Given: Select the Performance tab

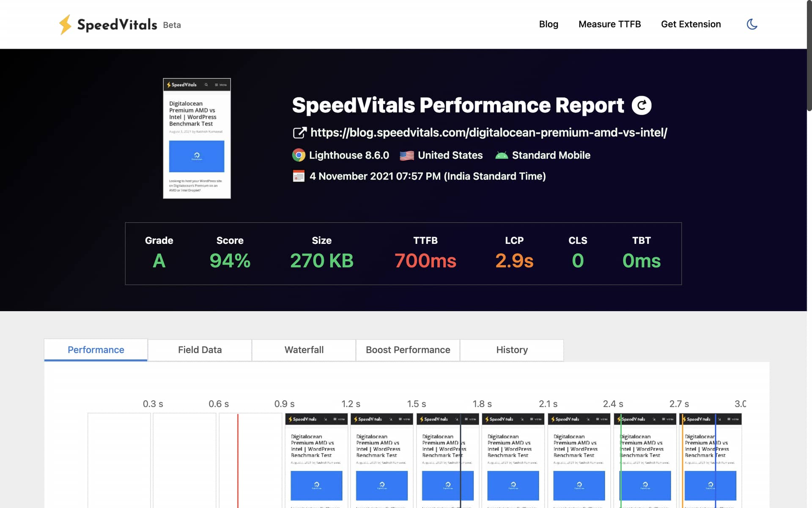Looking at the screenshot, I should (96, 350).
